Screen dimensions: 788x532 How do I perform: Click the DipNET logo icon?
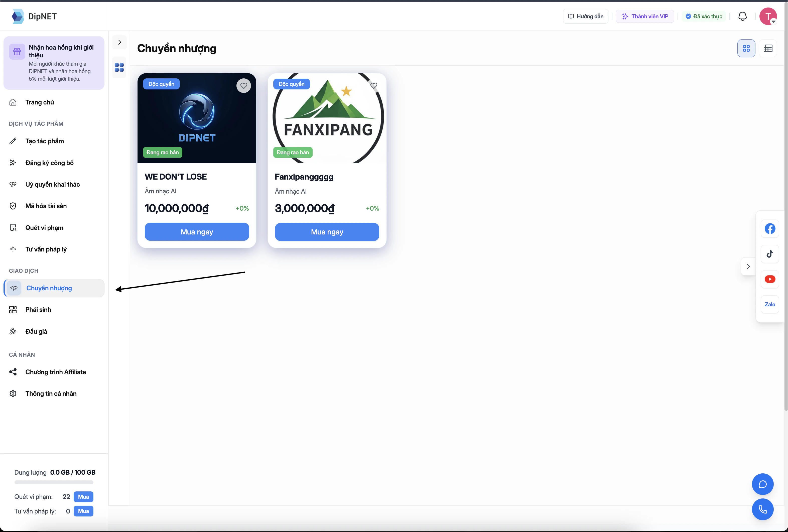pos(18,16)
